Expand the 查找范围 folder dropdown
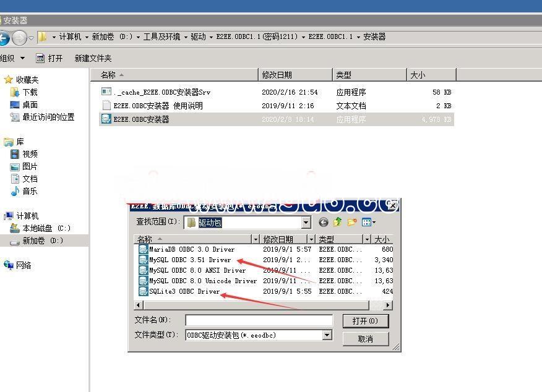This screenshot has height=392, width=542. pos(306,223)
